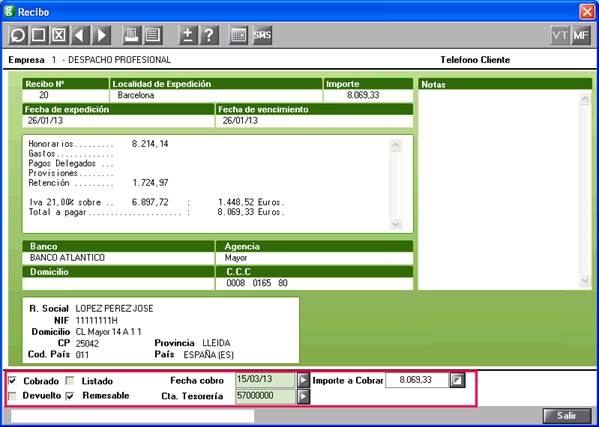The image size is (599, 427).
Task: Click the Total a pagar line
Action: coord(157,212)
